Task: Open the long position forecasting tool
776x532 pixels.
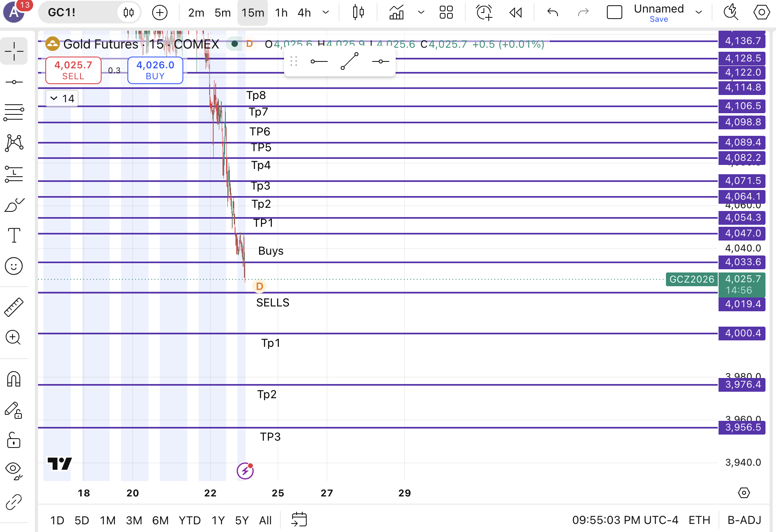Action: 14,174
